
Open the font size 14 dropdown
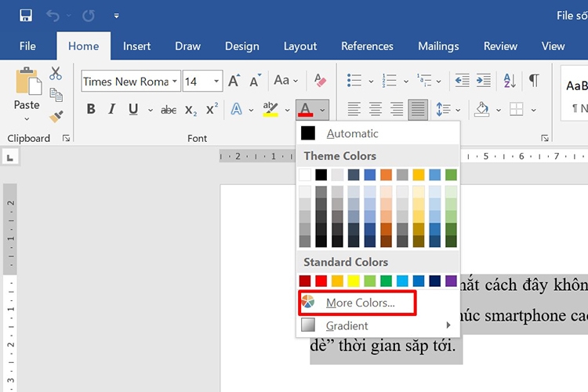pos(216,81)
